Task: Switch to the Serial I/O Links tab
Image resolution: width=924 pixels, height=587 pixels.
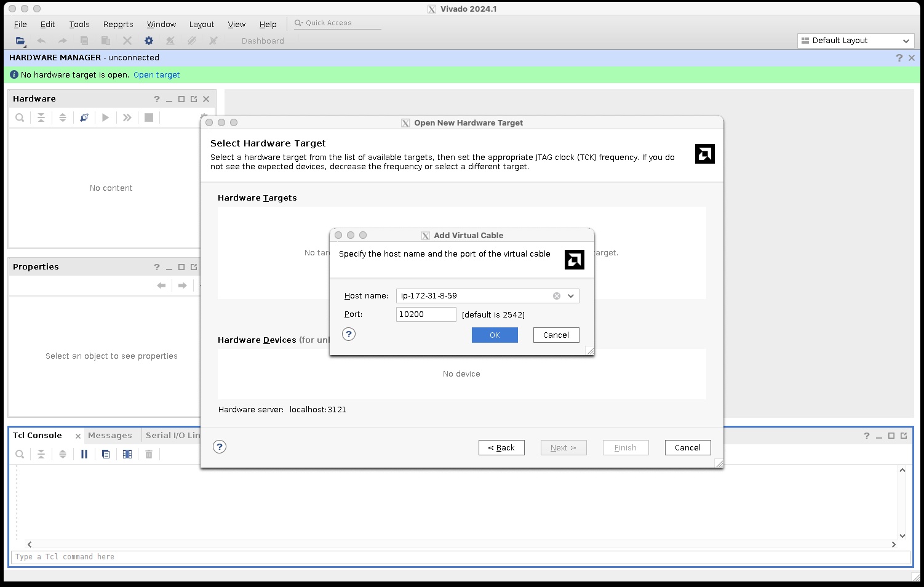Action: click(173, 436)
